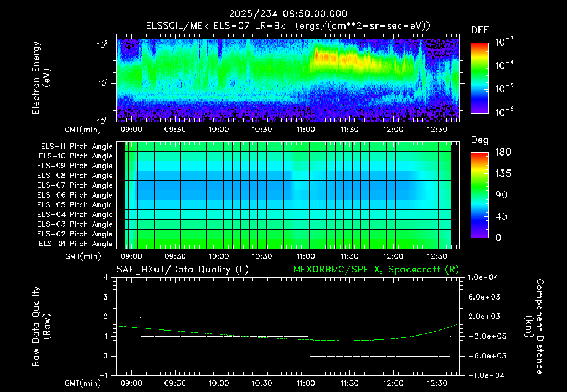Image resolution: width=567 pixels, height=392 pixels.
Task: Click the data quality line segment at level 2
Action: 132,317
